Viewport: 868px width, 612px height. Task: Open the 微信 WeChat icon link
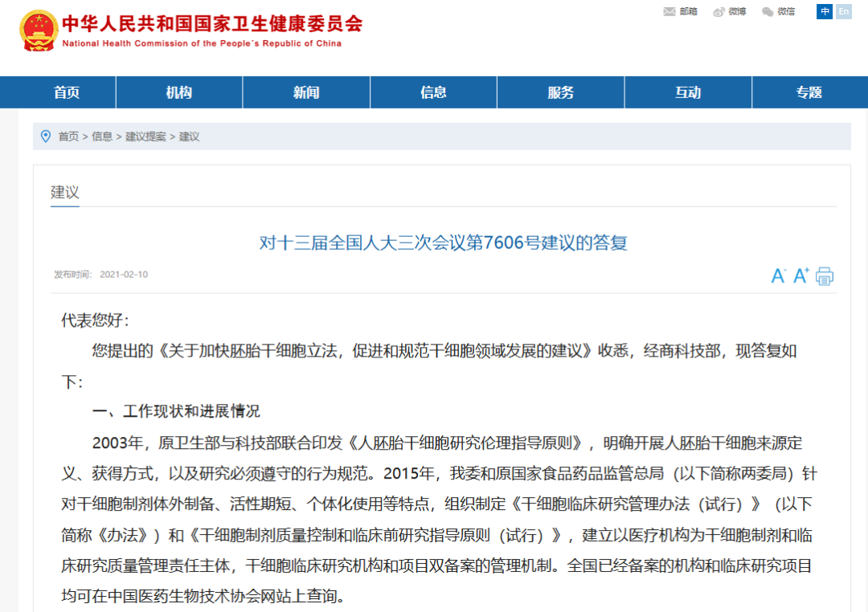(778, 11)
